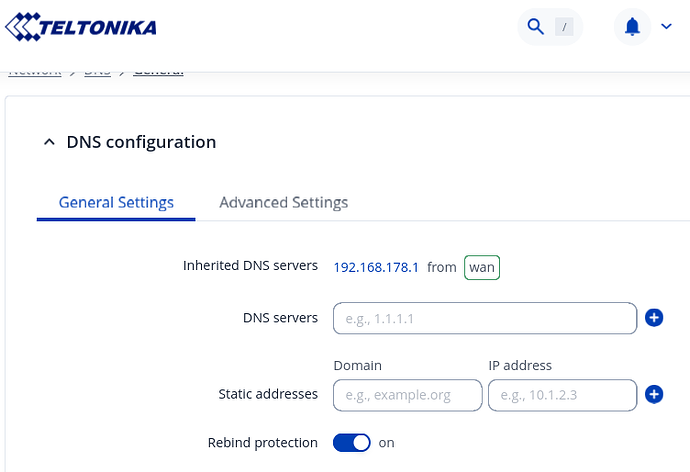Open search with the magnifier icon
This screenshot has width=690, height=472.
pyautogui.click(x=536, y=27)
